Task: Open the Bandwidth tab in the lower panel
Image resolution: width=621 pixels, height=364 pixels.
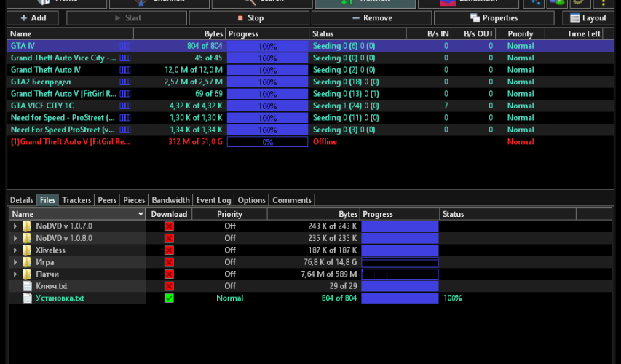Action: tap(170, 200)
